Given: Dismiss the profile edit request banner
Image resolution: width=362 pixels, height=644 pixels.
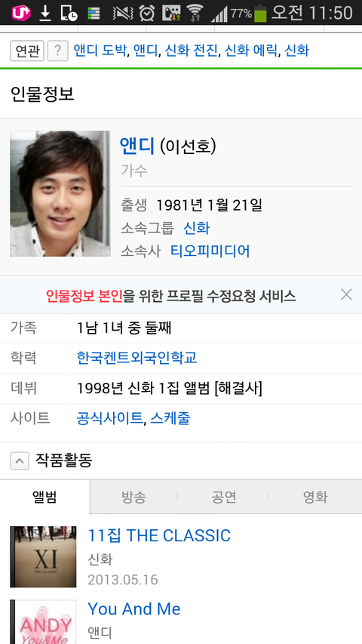Looking at the screenshot, I should [346, 294].
